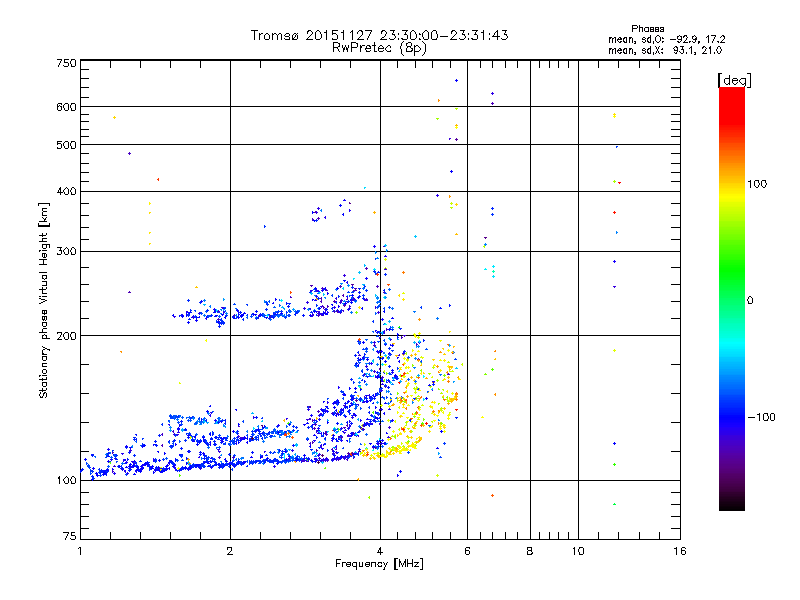Click the y-axis label '300'

[x=66, y=251]
